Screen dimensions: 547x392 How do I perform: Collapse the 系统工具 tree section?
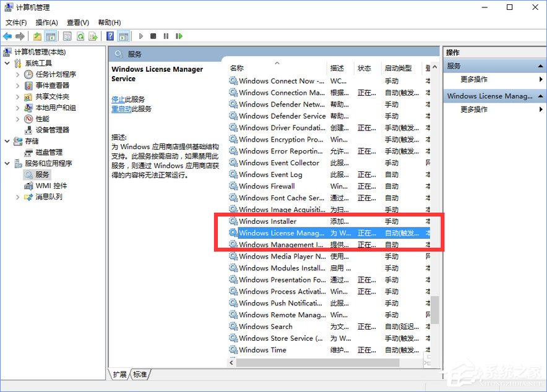coord(6,62)
